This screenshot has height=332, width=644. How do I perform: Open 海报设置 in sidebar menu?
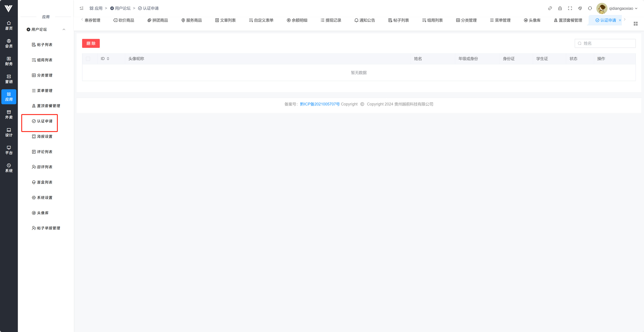tap(45, 136)
